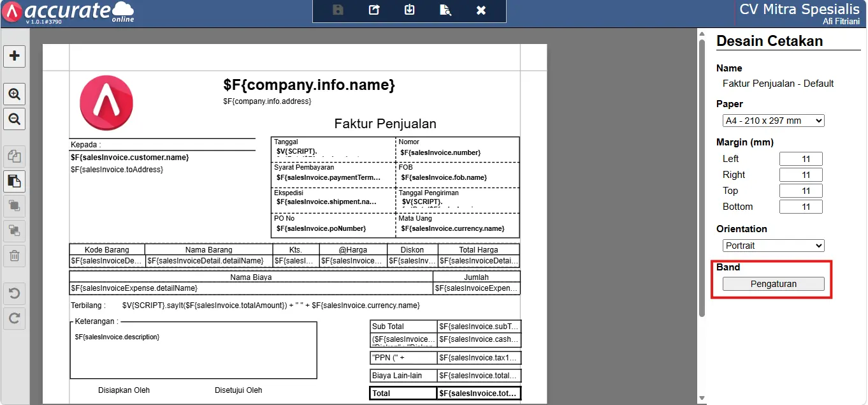Select the Total Harga column header
868x405 pixels.
point(479,250)
